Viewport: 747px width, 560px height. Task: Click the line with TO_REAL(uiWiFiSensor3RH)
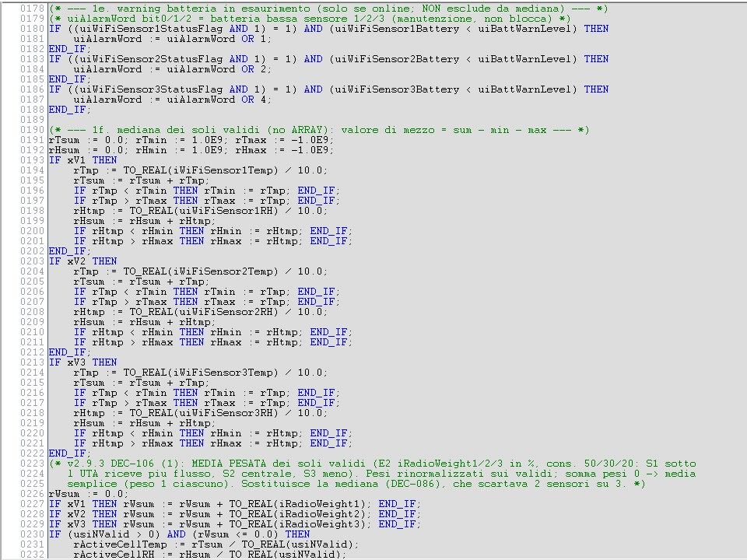(201, 413)
